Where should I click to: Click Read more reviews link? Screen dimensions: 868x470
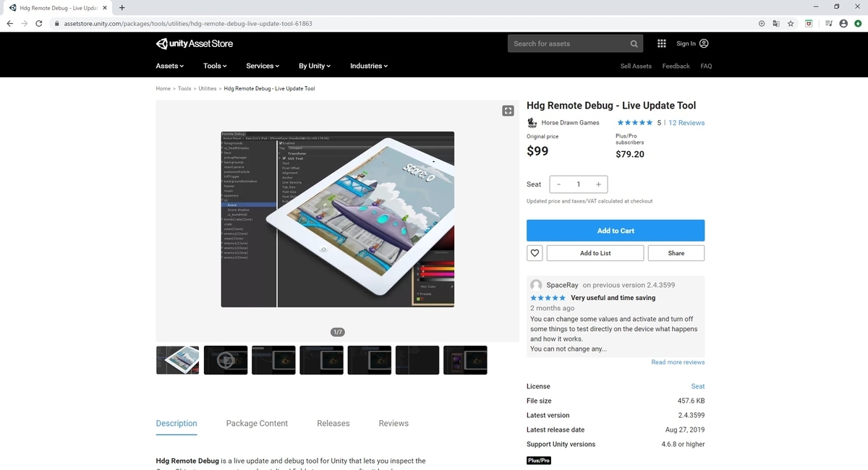(678, 362)
